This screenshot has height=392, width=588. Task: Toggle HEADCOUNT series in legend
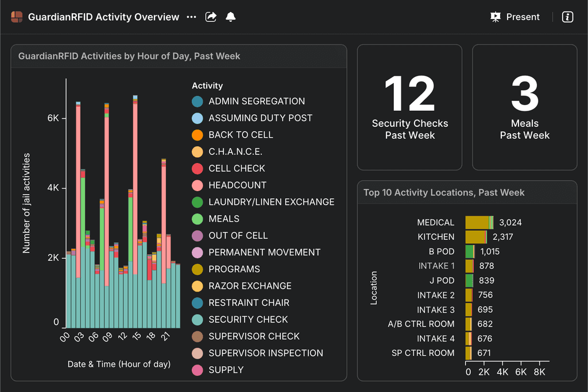pos(198,185)
